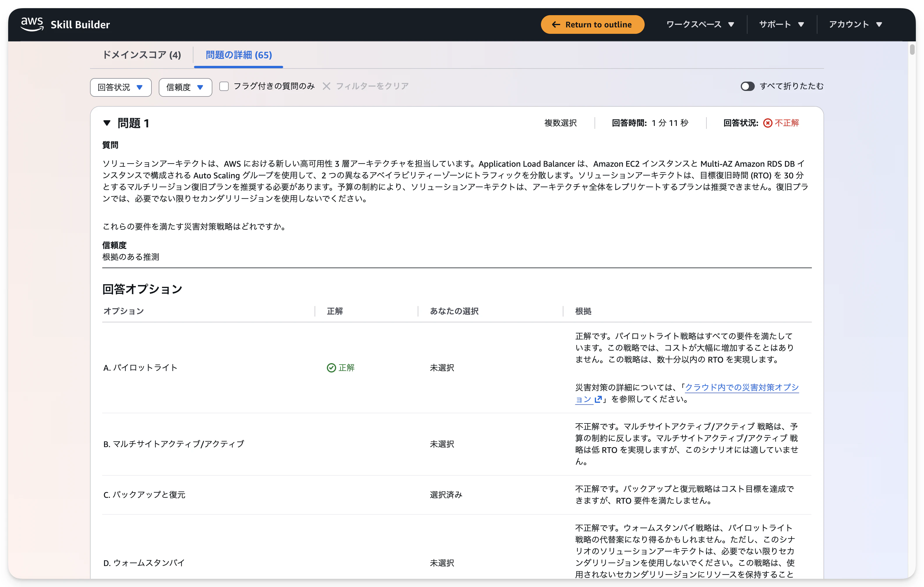Click the green 正解 checkmark icon

click(x=331, y=368)
